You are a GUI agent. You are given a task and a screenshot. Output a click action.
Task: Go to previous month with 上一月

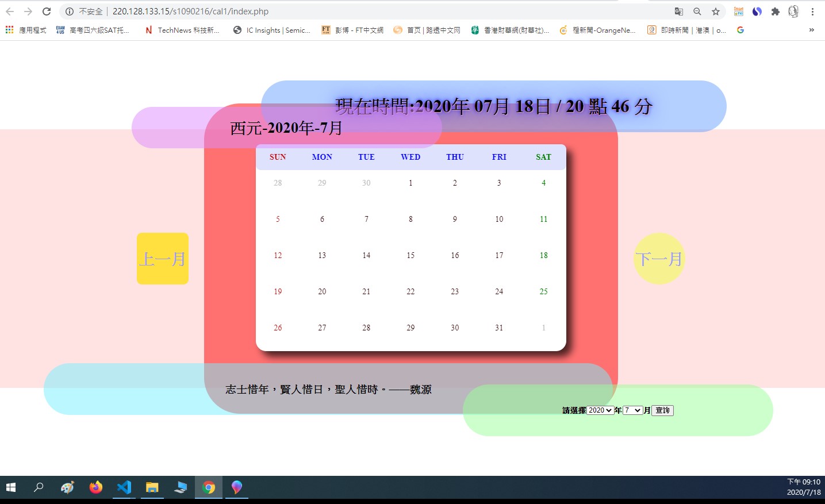pos(163,259)
